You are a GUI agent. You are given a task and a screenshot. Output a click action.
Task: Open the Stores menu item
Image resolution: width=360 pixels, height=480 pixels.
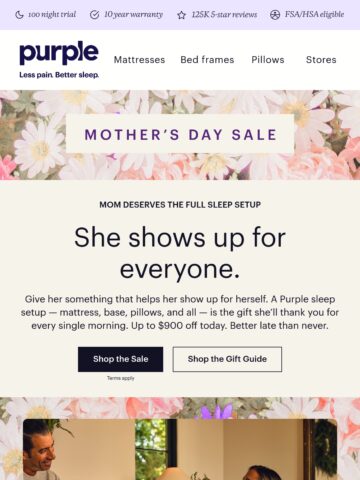[321, 60]
